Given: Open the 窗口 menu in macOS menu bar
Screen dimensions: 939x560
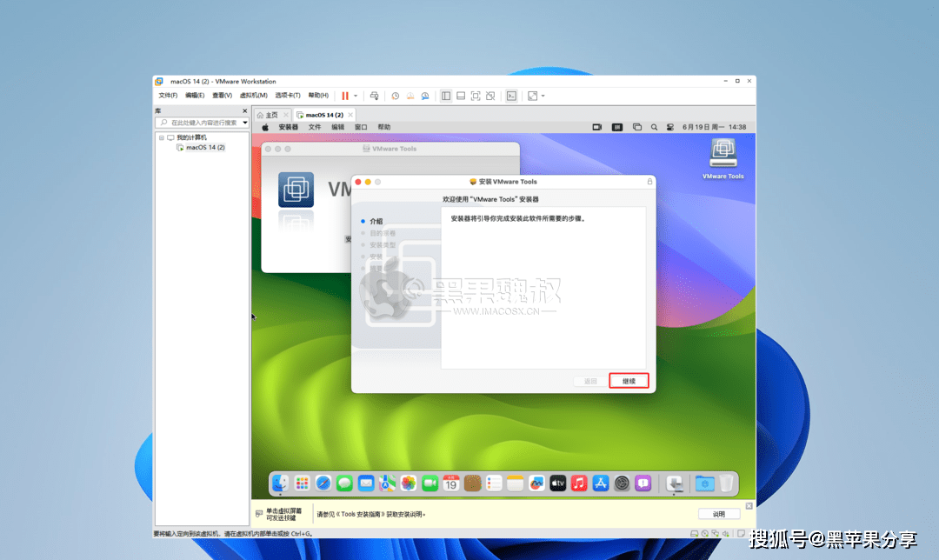Looking at the screenshot, I should click(361, 127).
